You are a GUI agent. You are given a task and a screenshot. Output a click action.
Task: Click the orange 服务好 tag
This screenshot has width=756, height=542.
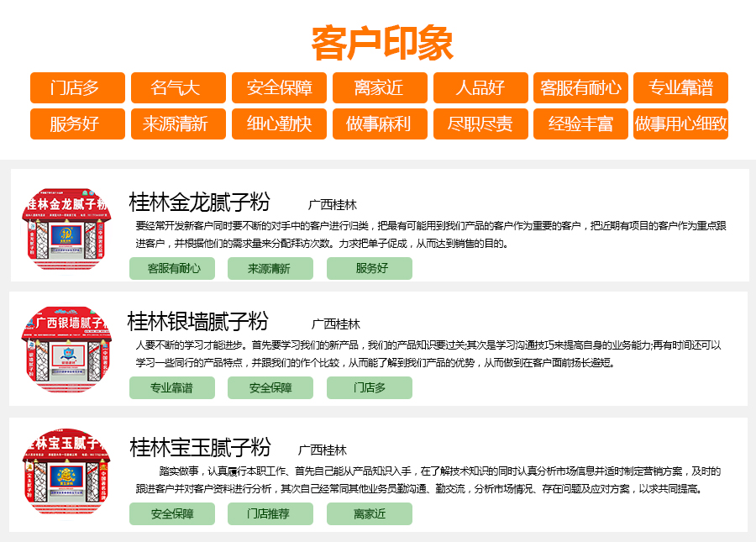pos(77,124)
